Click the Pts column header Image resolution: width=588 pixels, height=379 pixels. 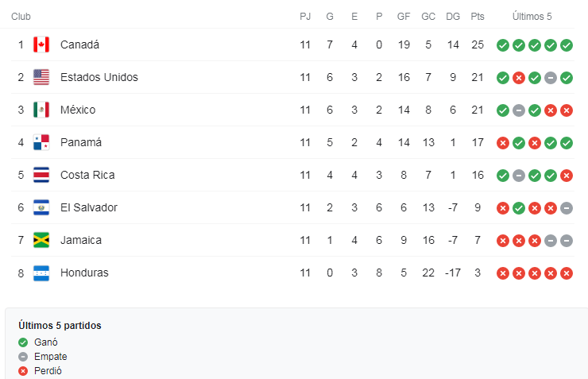[x=478, y=17]
